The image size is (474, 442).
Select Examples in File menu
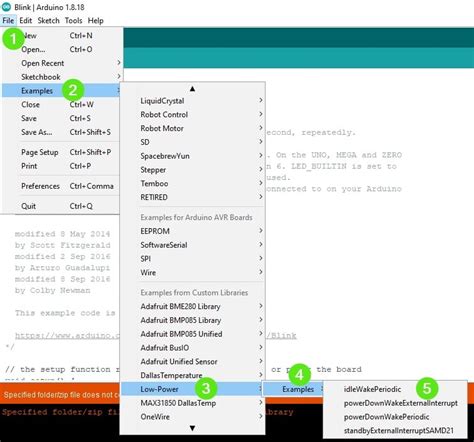[x=61, y=91]
